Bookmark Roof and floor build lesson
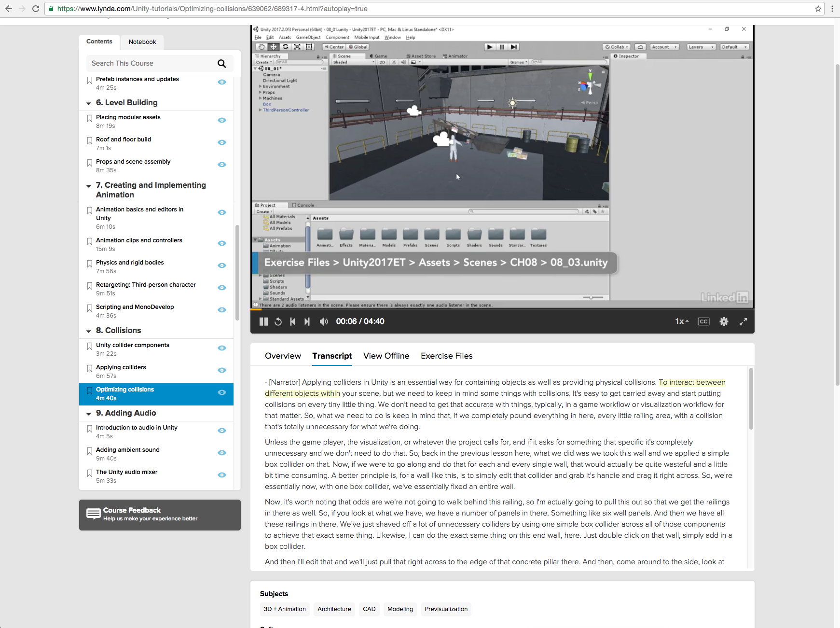 point(89,140)
